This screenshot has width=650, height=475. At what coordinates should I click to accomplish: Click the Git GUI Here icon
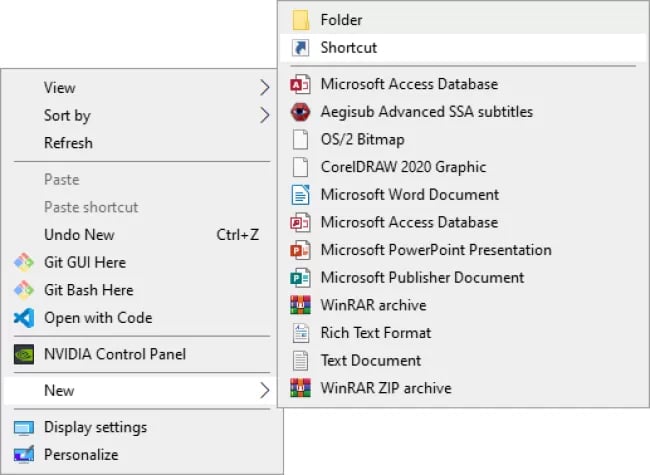click(24, 262)
